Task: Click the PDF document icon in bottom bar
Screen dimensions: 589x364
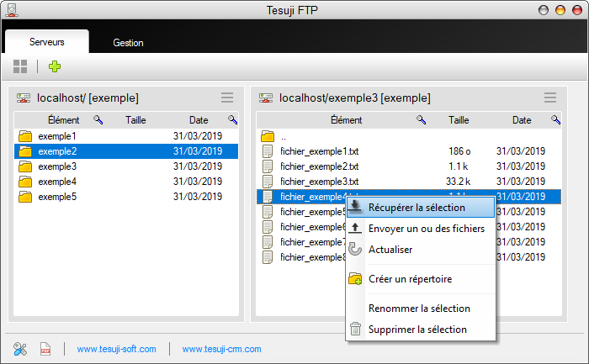Action: (45, 348)
